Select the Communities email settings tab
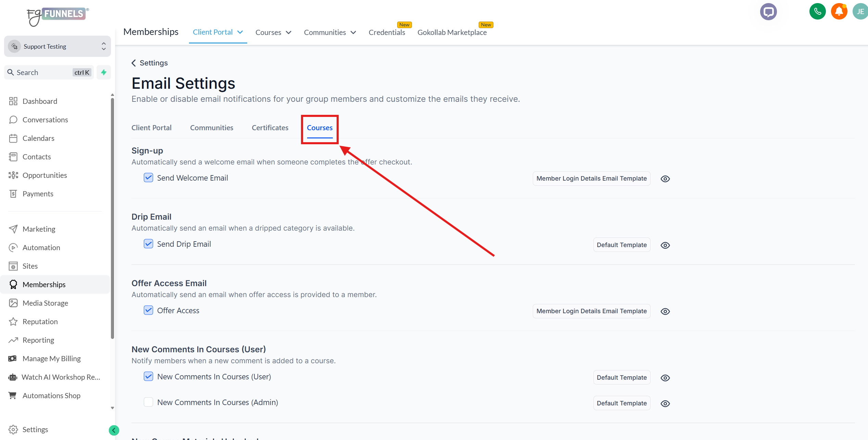Screen dimensions: 868x440 [212, 128]
